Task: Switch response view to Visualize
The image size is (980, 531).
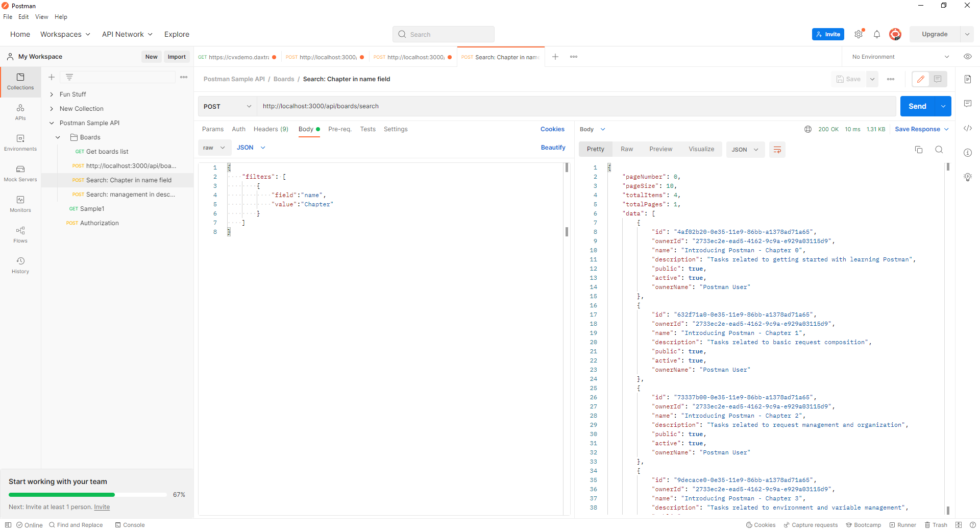Action: coord(701,149)
